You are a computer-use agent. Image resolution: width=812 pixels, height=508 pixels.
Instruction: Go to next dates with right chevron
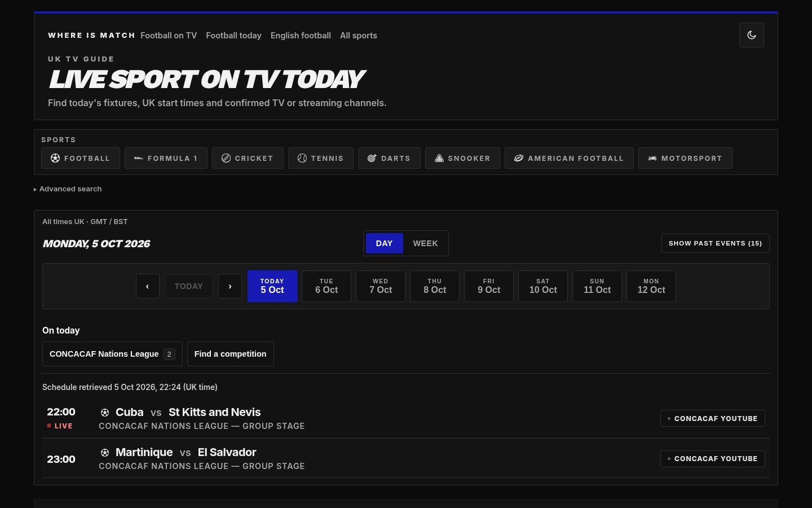click(230, 286)
